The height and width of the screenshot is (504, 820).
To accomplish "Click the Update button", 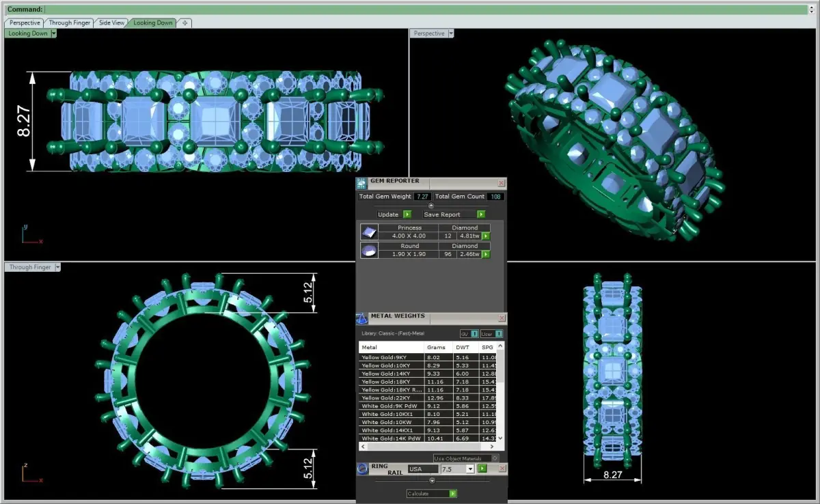I will tap(394, 214).
